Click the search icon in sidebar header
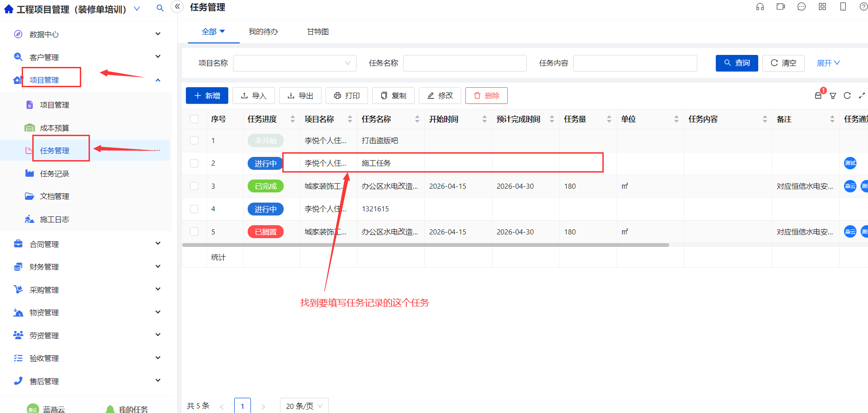 click(160, 8)
